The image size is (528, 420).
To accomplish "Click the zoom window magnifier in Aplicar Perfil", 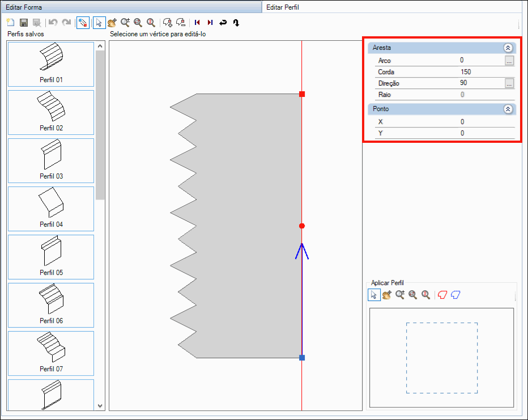I will (413, 295).
